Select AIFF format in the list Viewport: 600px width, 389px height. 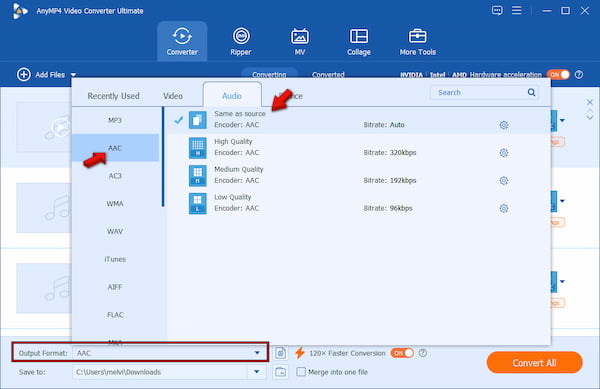pyautogui.click(x=115, y=287)
